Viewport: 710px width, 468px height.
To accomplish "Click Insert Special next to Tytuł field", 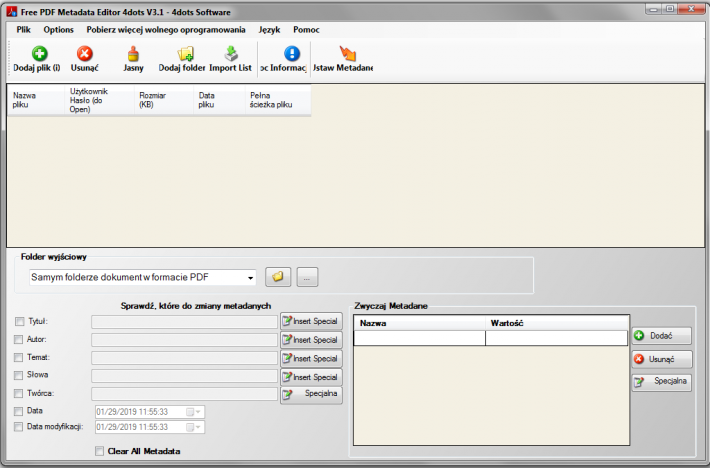I will coord(311,321).
